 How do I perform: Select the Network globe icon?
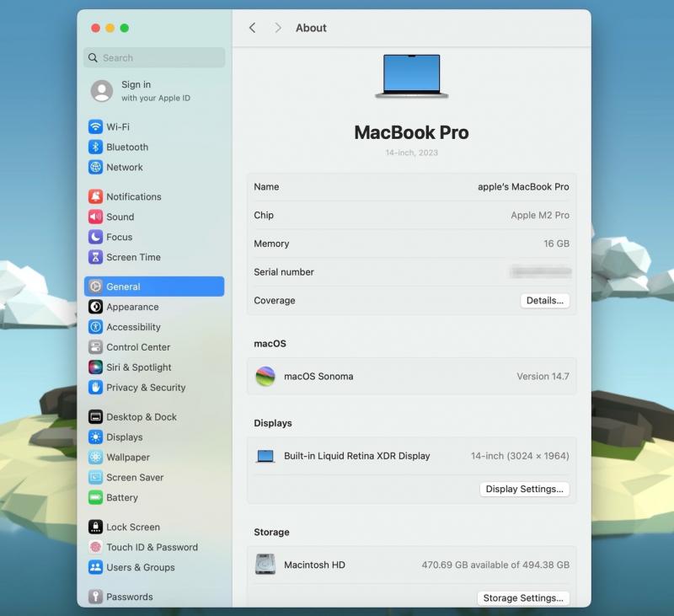(x=96, y=168)
